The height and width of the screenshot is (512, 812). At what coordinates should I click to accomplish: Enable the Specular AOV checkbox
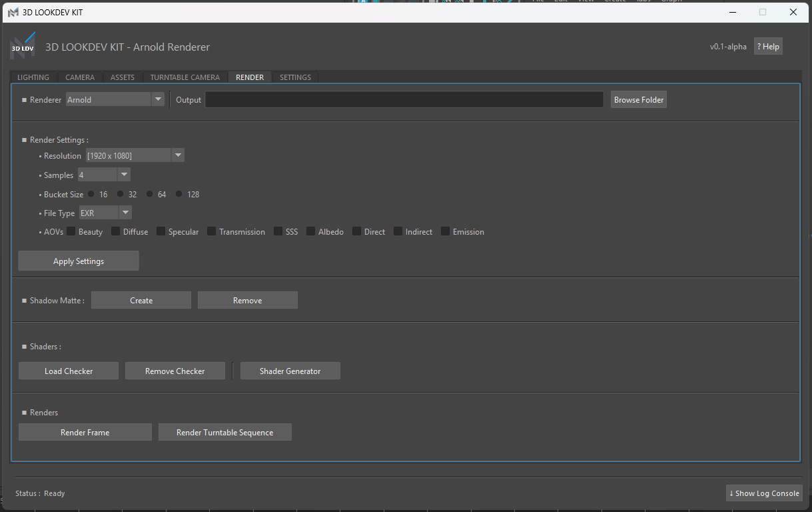click(x=161, y=231)
